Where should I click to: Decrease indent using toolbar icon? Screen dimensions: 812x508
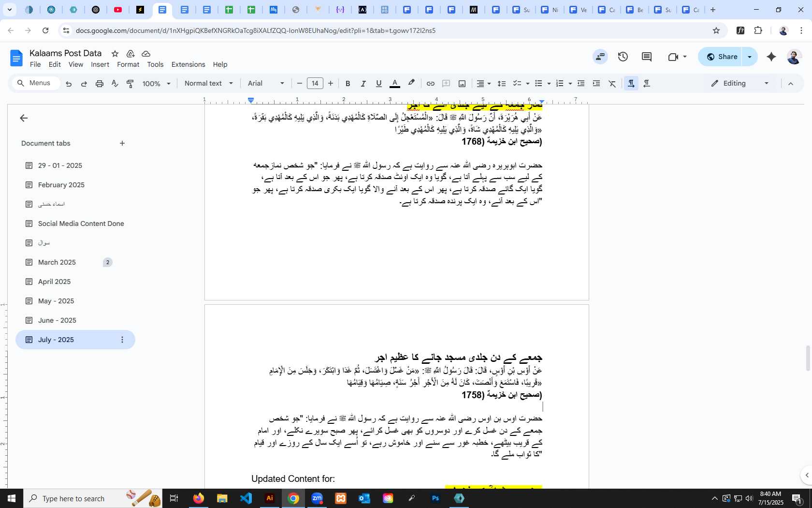pos(581,84)
